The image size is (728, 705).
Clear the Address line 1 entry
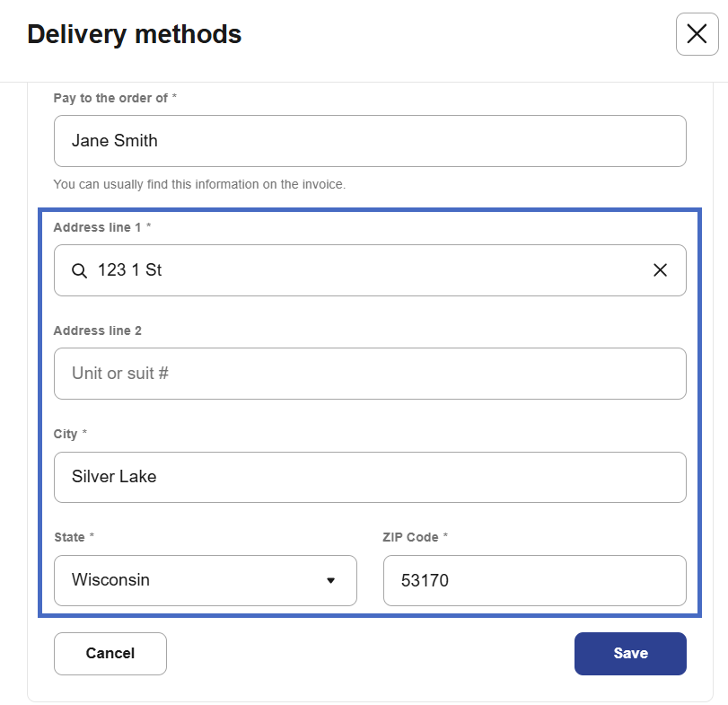click(660, 270)
